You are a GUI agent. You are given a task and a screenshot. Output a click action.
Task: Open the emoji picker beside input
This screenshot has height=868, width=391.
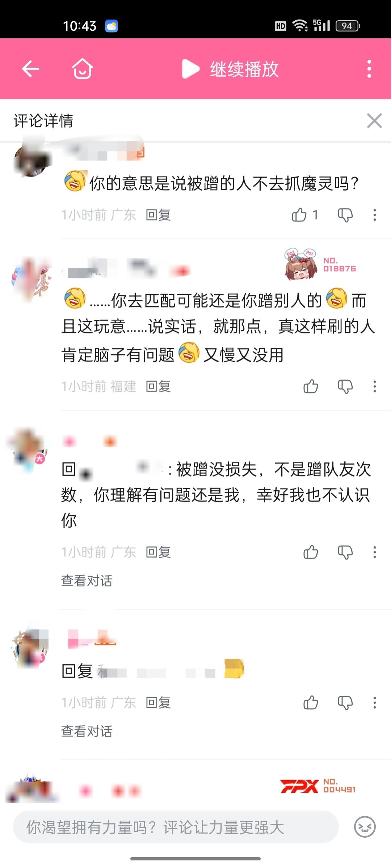tap(365, 827)
